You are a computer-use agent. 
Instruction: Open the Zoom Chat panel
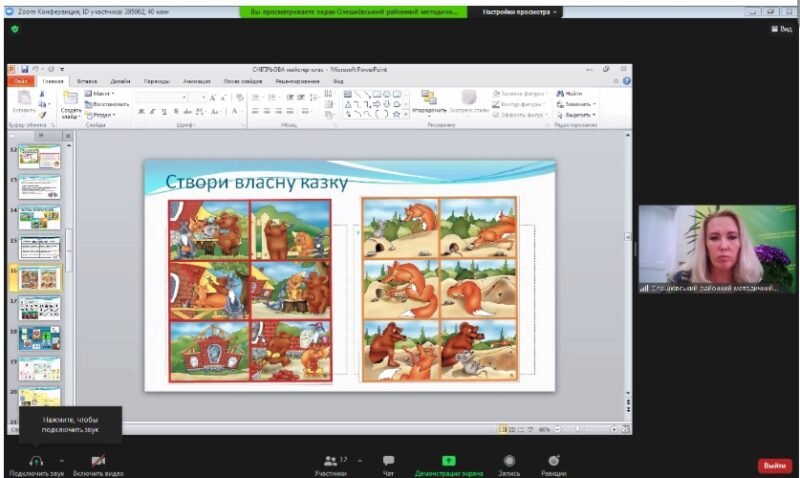(x=388, y=460)
